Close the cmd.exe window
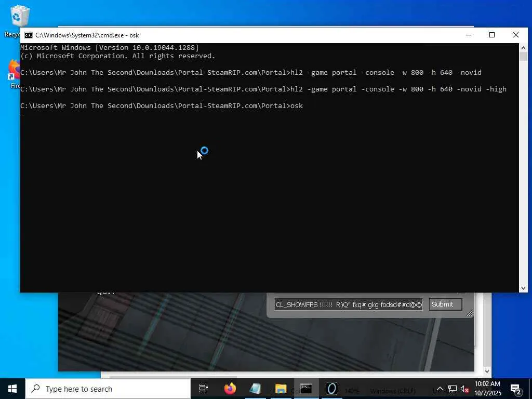The width and height of the screenshot is (532, 399). click(x=516, y=35)
